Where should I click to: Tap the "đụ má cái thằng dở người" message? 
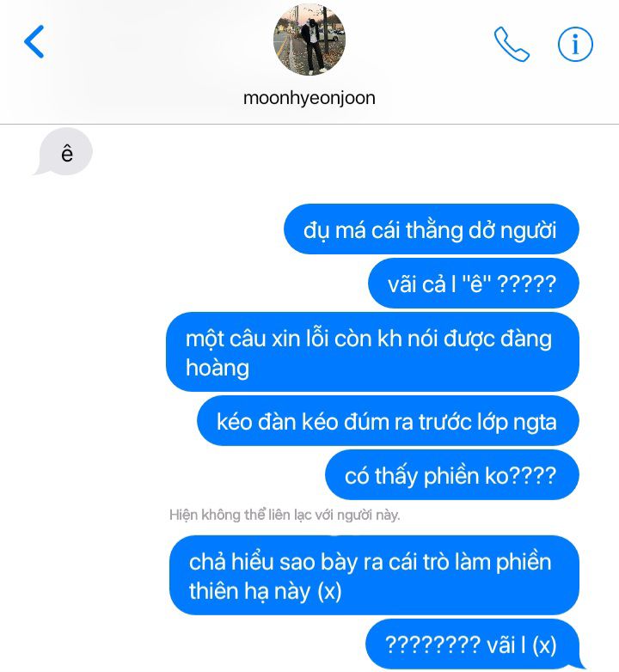pyautogui.click(x=432, y=229)
